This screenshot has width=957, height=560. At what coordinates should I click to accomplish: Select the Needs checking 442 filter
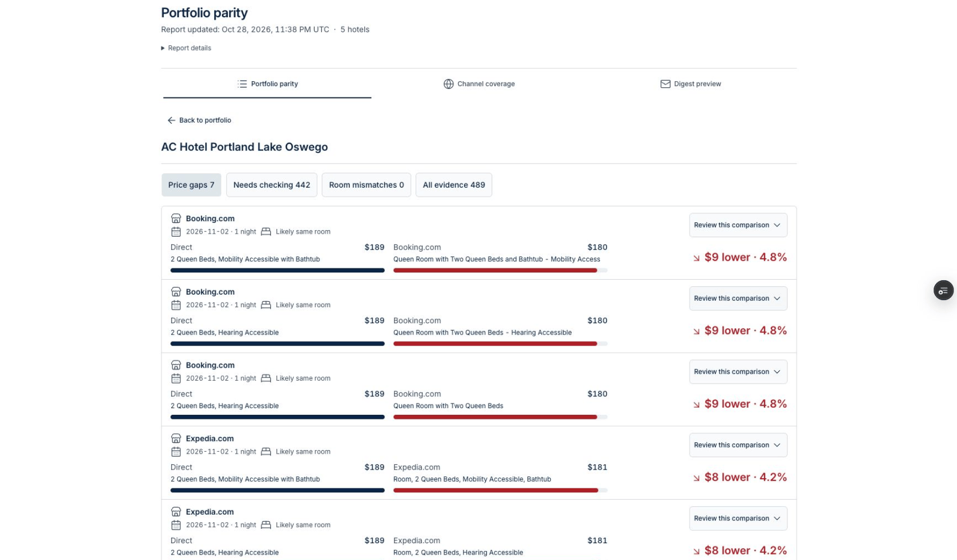click(x=272, y=185)
